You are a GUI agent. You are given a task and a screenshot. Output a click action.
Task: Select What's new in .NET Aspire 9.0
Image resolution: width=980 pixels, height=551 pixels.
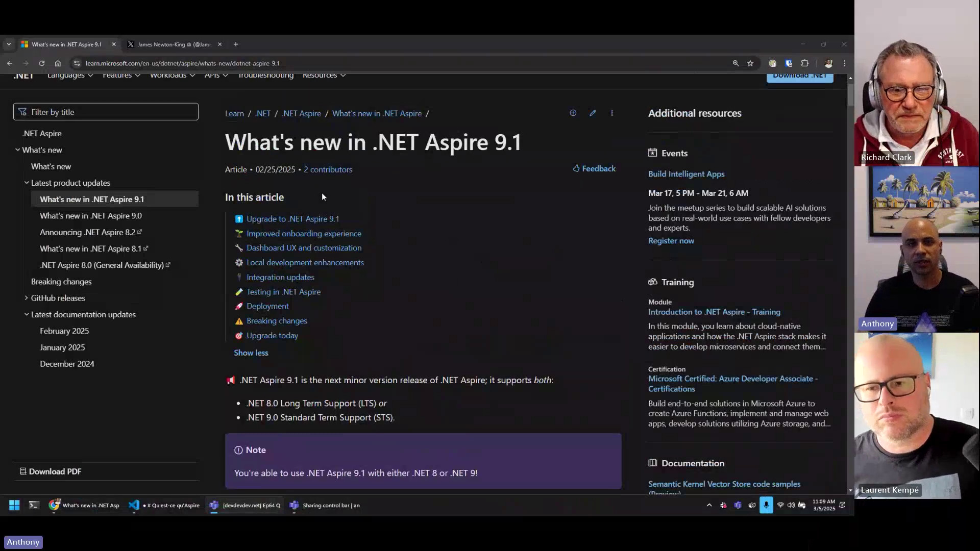pyautogui.click(x=91, y=216)
